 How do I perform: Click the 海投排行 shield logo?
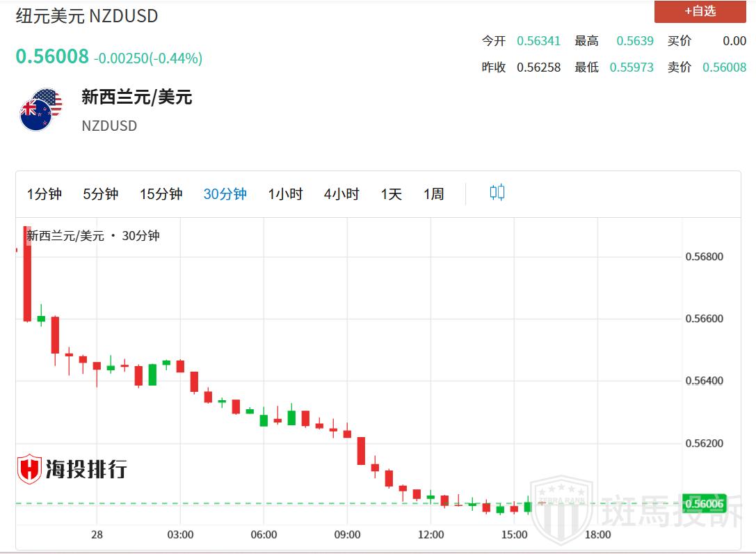tap(30, 469)
